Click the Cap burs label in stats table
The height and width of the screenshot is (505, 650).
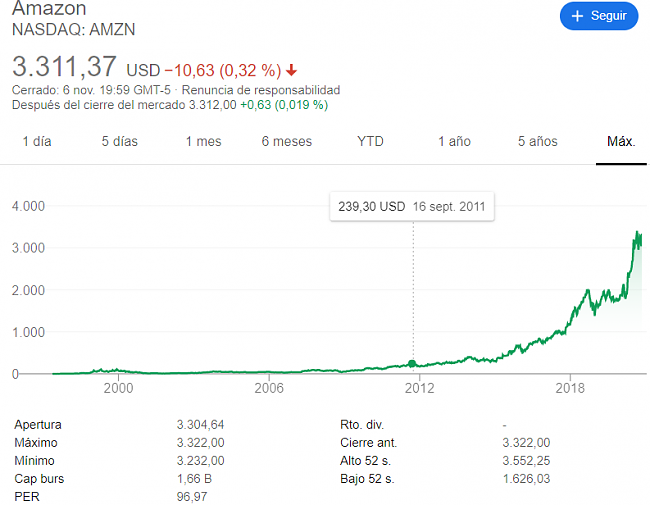pos(38,478)
